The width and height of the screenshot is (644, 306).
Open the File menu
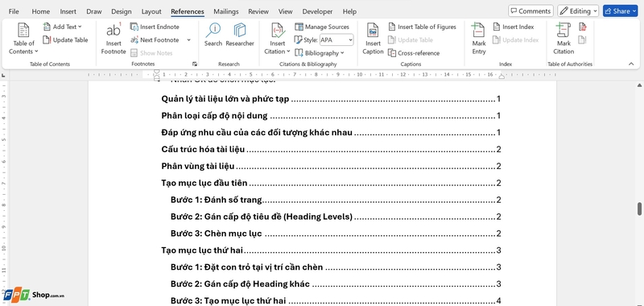[x=14, y=11]
